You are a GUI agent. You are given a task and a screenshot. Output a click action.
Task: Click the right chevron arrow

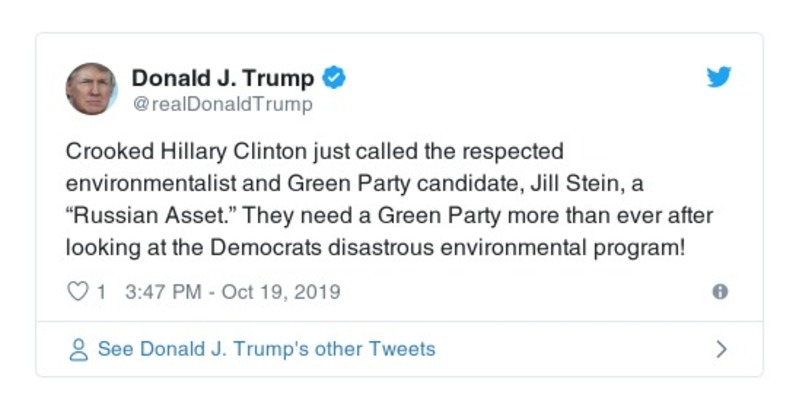pos(721,350)
